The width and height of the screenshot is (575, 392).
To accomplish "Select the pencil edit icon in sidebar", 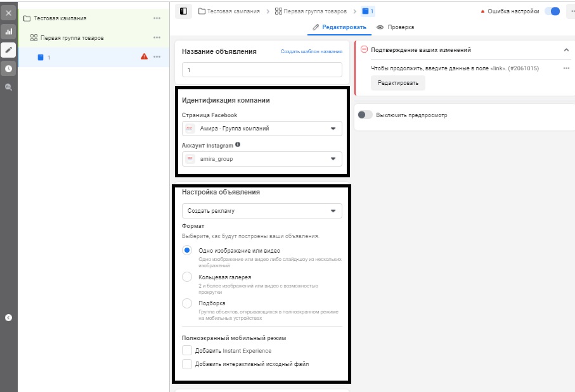I will pyautogui.click(x=8, y=50).
